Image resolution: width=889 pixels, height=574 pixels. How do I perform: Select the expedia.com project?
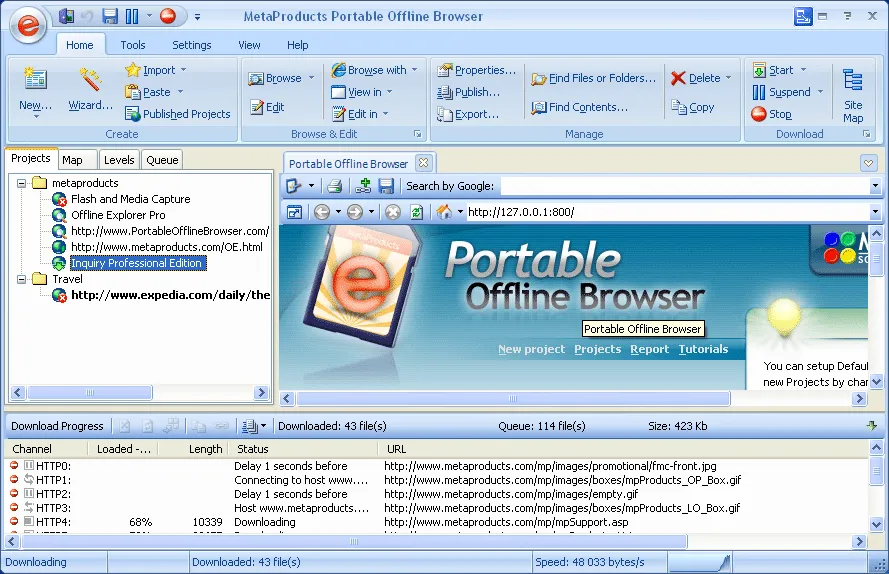tap(170, 295)
